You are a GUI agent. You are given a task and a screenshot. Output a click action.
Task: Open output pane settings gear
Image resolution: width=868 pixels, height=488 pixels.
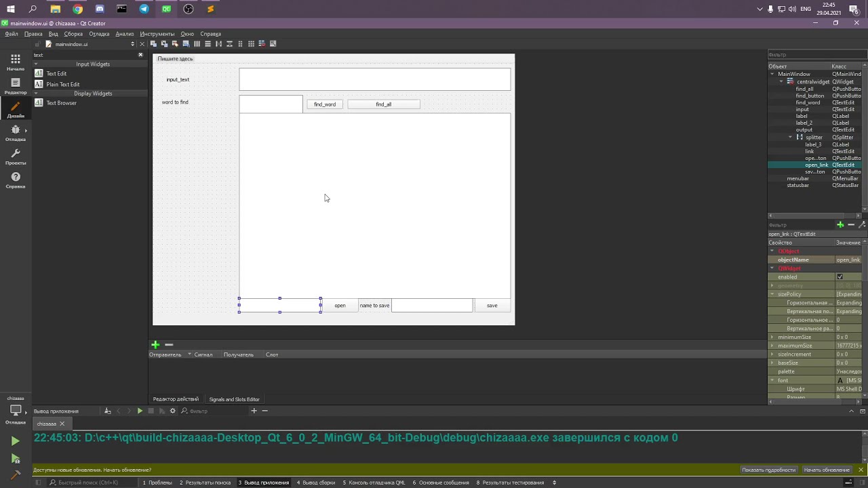[x=172, y=411]
